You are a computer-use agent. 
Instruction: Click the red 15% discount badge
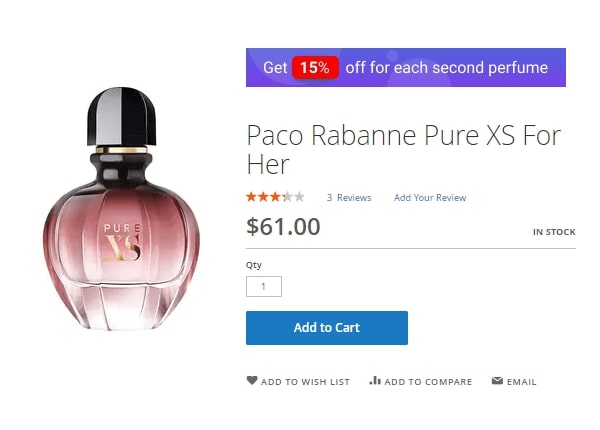point(315,68)
